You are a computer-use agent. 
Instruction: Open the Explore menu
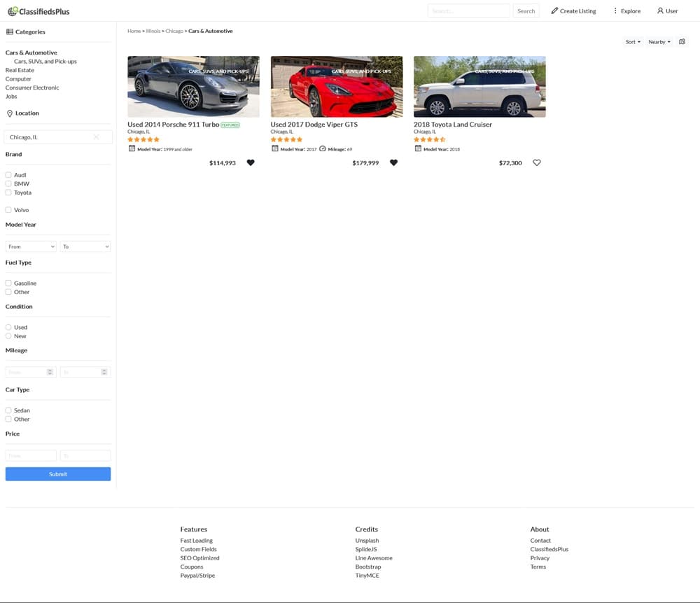pos(626,11)
